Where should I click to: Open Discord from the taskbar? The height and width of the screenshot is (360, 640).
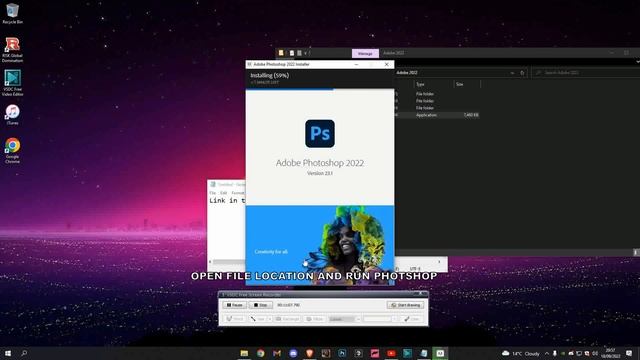click(x=293, y=353)
